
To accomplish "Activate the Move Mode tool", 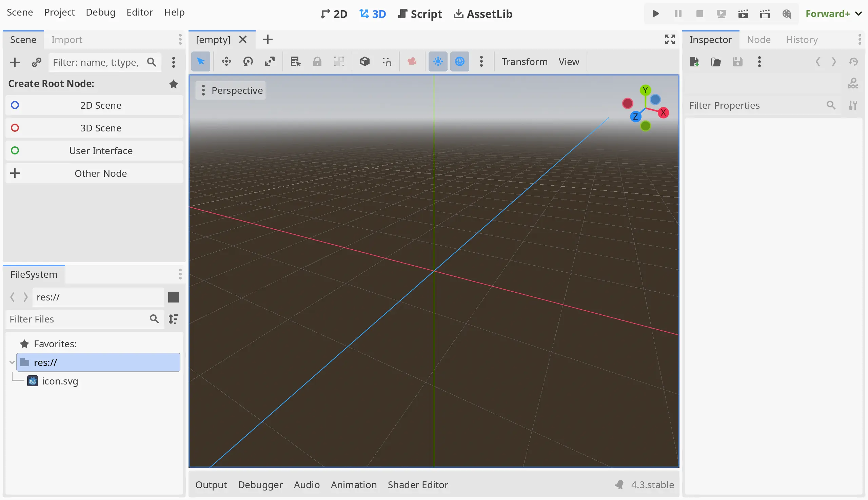I will [x=226, y=61].
